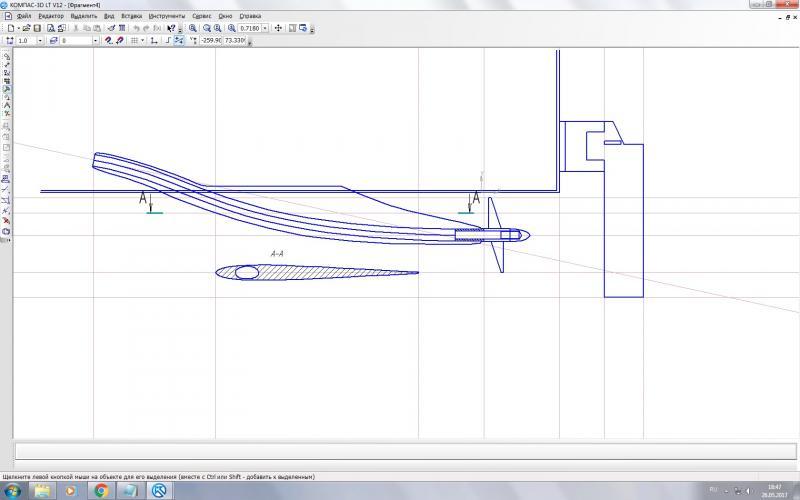Viewport: 800px width, 500px height.
Task: Open the Справка menu
Action: [251, 17]
